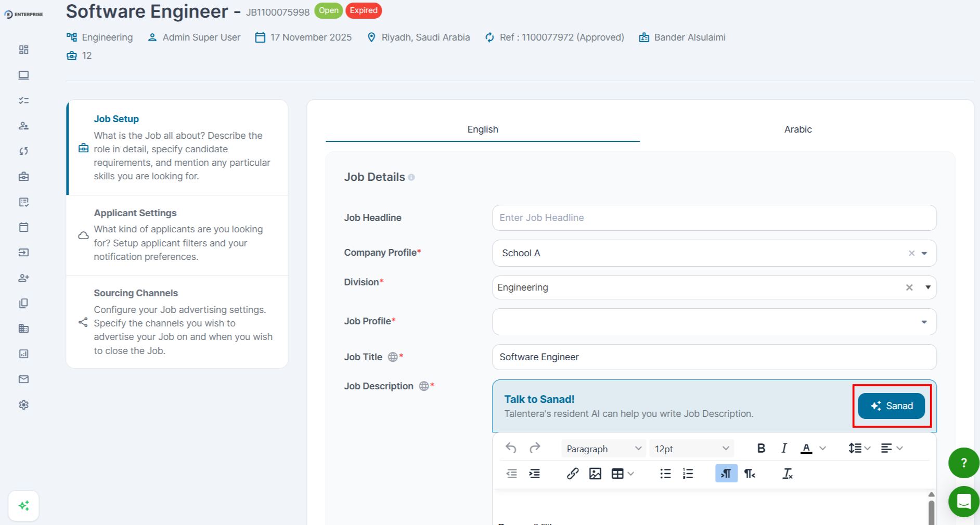Insert a link using the link icon

(573, 474)
